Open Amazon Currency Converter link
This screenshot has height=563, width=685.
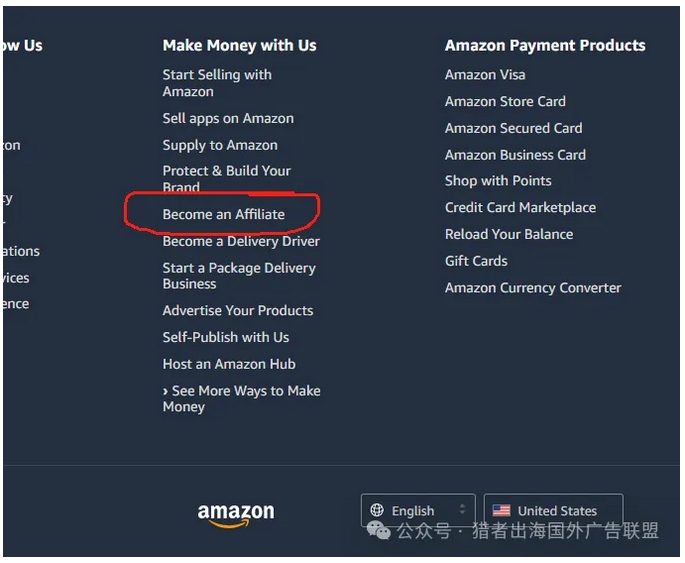click(533, 288)
